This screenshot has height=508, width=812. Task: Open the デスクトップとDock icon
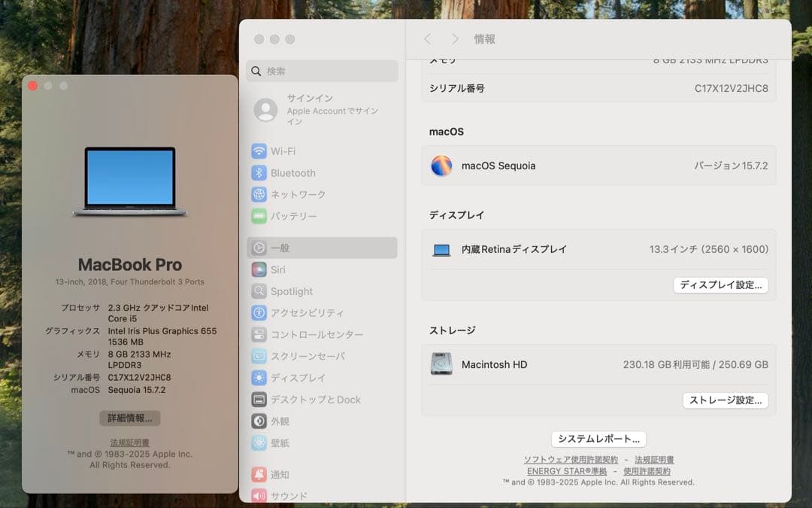click(x=259, y=400)
